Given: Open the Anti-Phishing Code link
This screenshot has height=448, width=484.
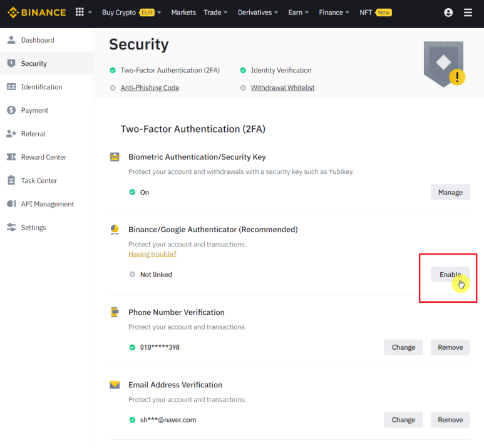Looking at the screenshot, I should (150, 88).
